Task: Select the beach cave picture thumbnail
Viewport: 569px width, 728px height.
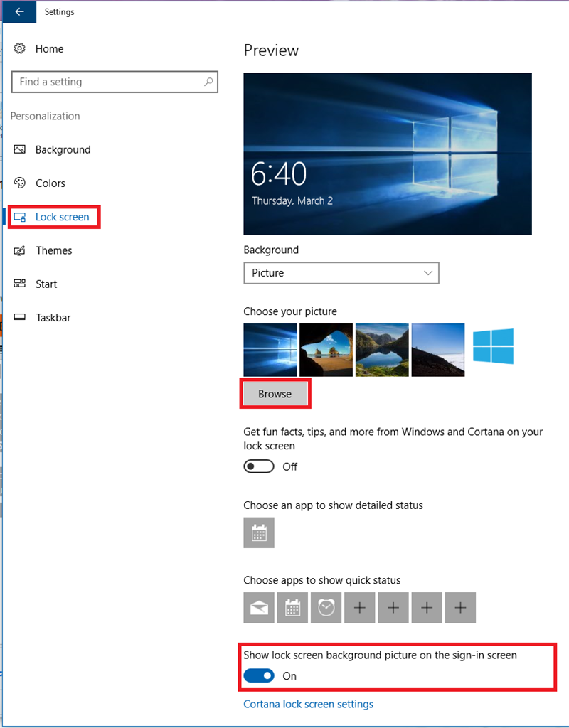Action: pos(326,349)
